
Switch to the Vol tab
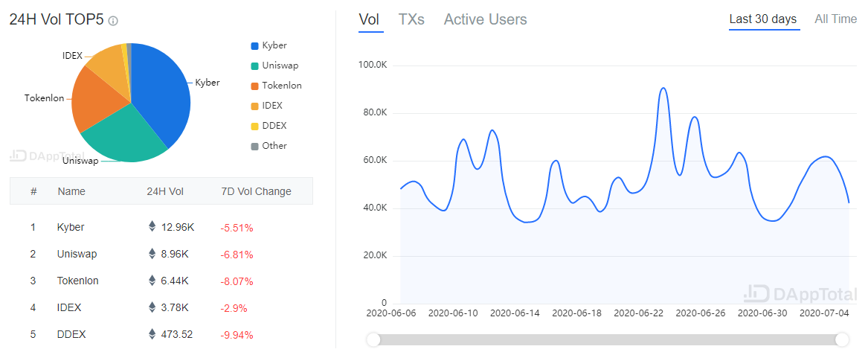point(369,19)
